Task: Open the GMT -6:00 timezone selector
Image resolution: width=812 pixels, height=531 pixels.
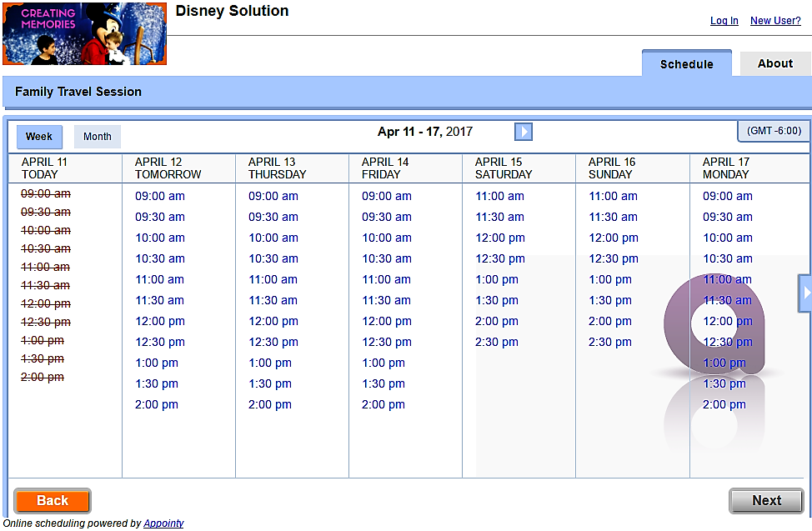Action: point(774,131)
